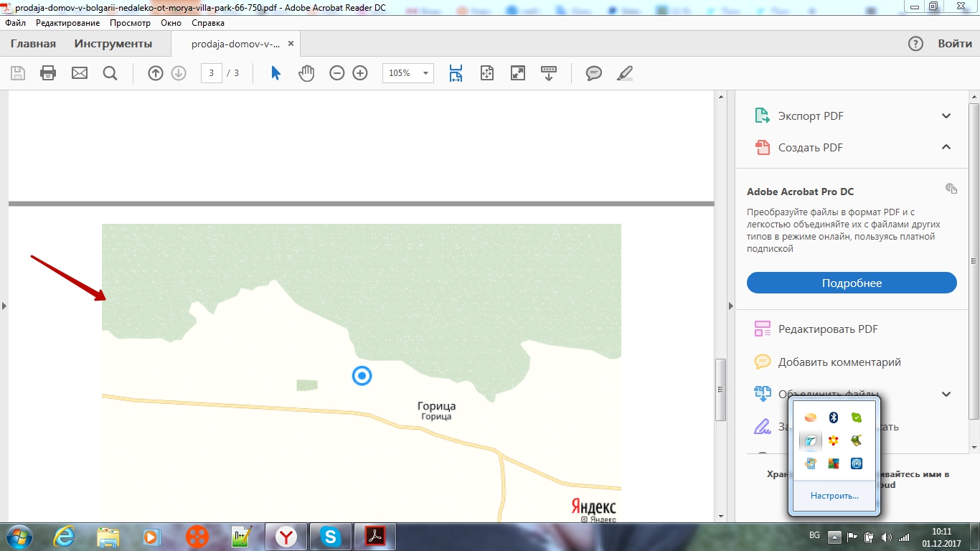
Task: Switch to the Главная tab
Action: (33, 44)
